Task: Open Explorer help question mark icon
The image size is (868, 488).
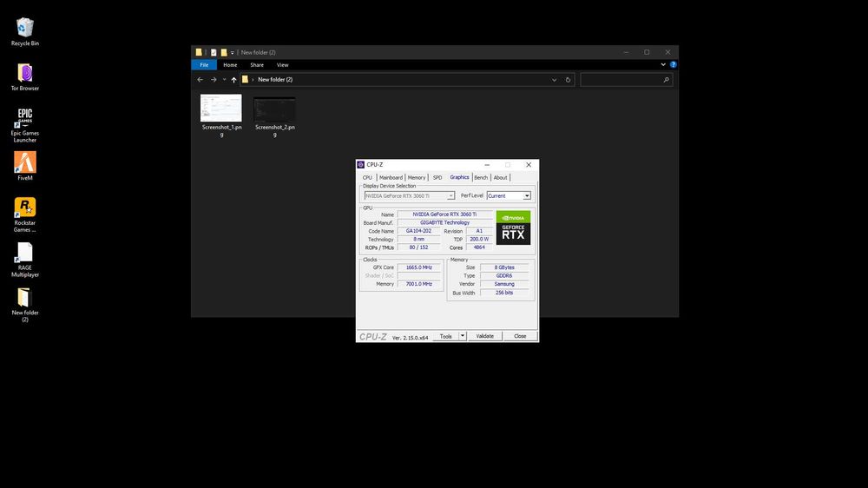Action: (674, 65)
